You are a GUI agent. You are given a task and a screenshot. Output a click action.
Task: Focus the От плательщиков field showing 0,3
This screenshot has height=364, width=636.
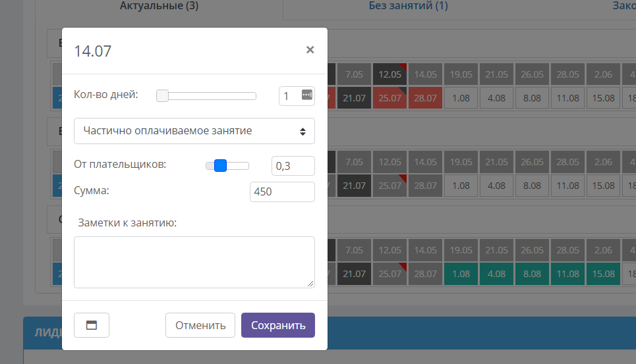[x=293, y=166]
